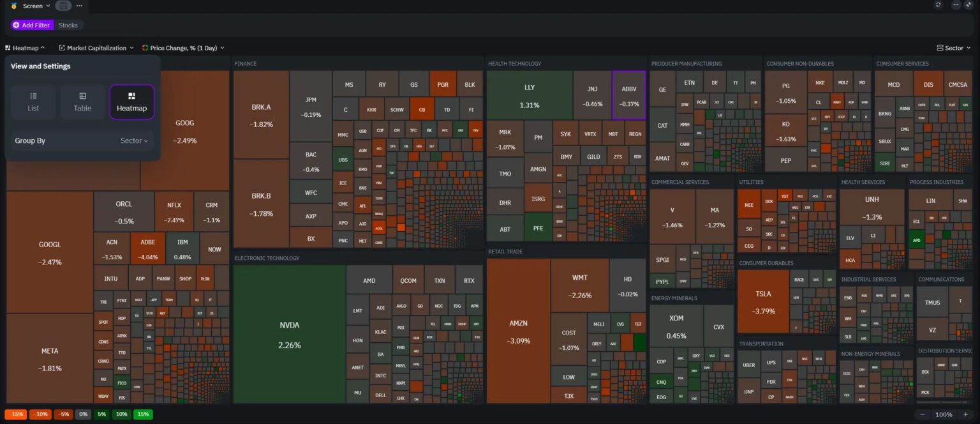Click the NVDA tile in the heatmap

coord(289,332)
